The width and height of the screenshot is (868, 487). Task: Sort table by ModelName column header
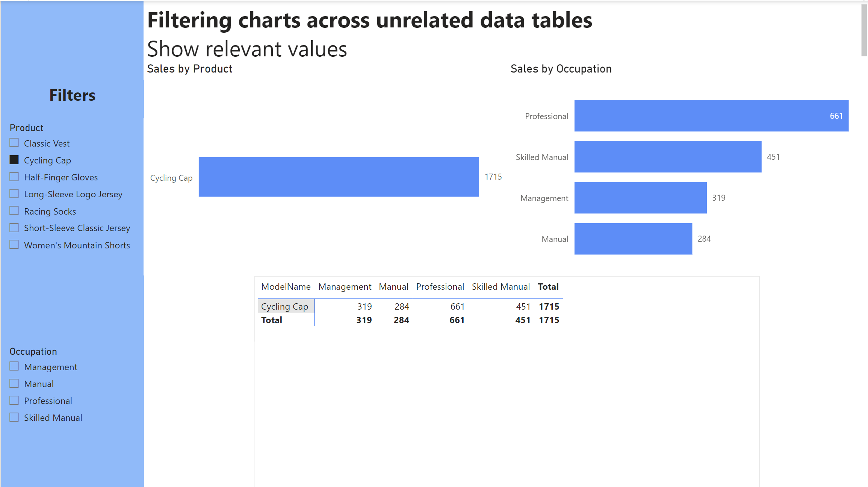pyautogui.click(x=286, y=287)
